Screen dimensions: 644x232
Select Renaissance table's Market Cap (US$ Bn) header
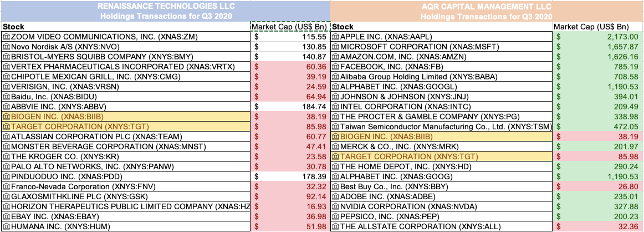[290, 27]
